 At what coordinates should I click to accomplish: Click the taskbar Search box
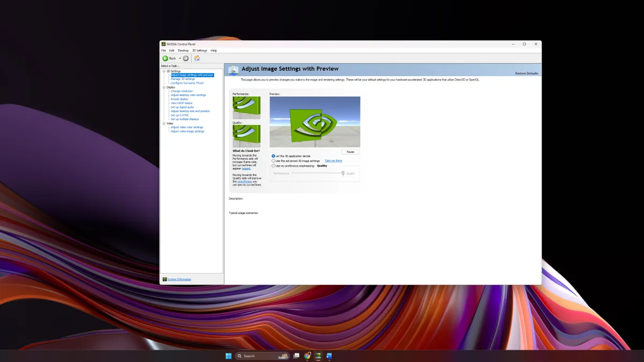[262, 356]
